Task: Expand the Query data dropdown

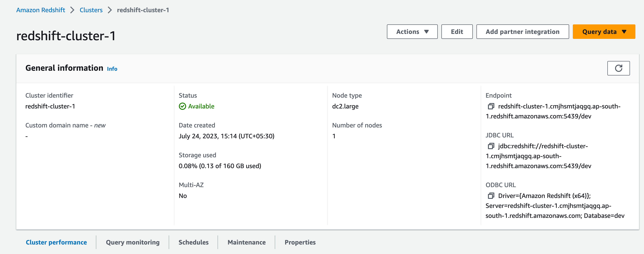Action: coord(604,32)
